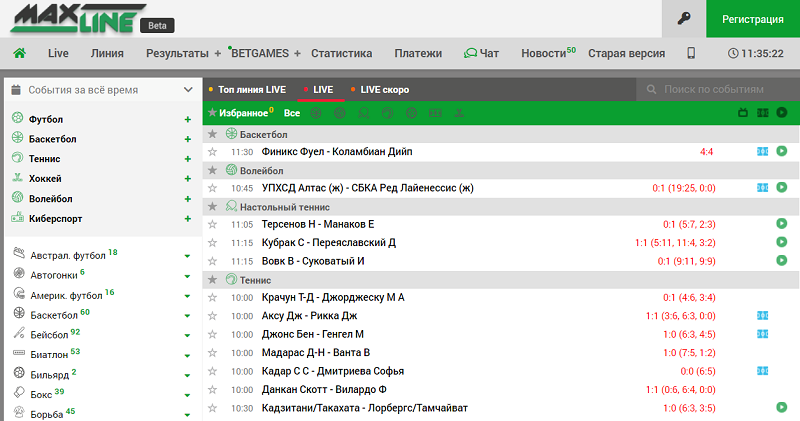Open Платежи page
The width and height of the screenshot is (800, 421).
[418, 53]
